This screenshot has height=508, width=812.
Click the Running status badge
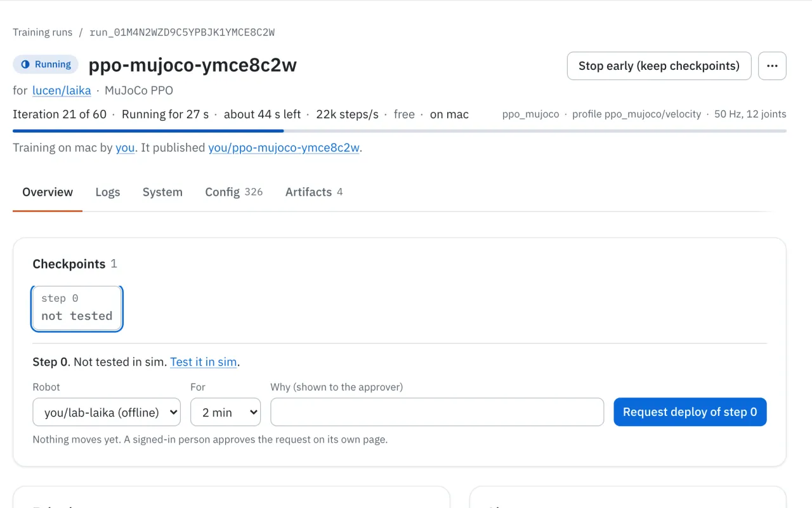click(x=46, y=64)
